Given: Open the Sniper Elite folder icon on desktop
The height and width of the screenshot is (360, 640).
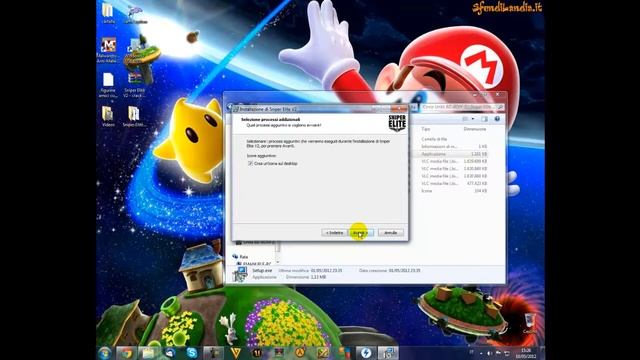Looking at the screenshot, I should pos(134,116).
